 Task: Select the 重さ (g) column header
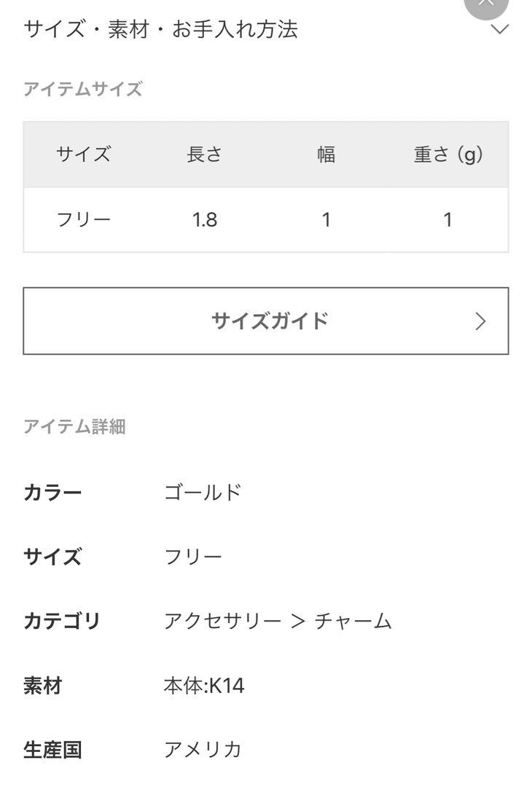[447, 154]
